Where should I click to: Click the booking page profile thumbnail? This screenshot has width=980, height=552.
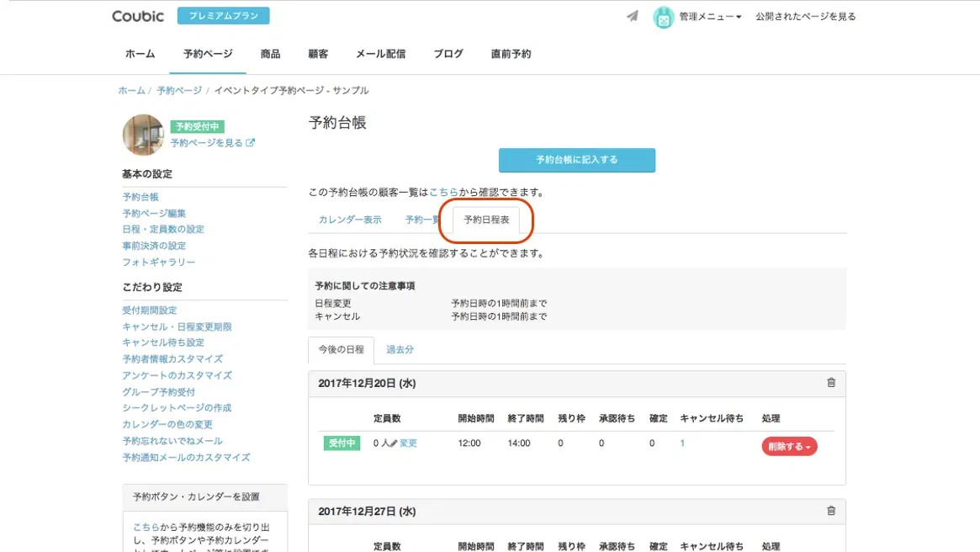pos(143,135)
